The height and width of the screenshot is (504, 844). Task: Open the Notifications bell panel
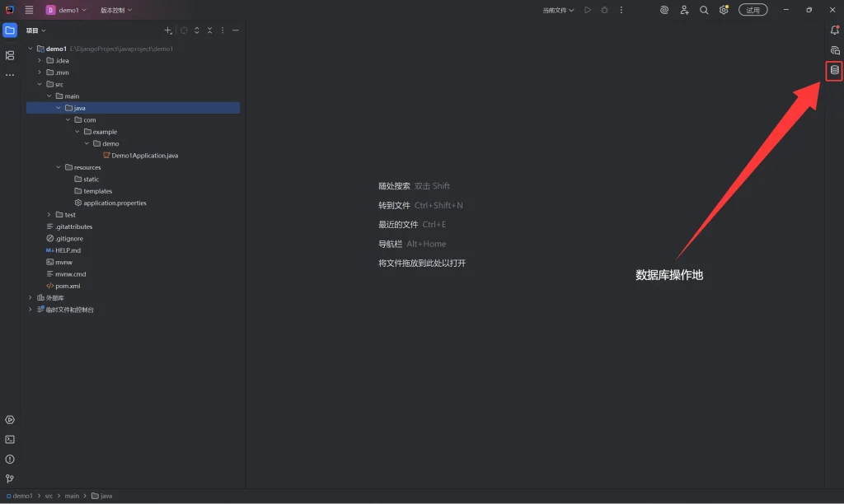click(x=834, y=30)
